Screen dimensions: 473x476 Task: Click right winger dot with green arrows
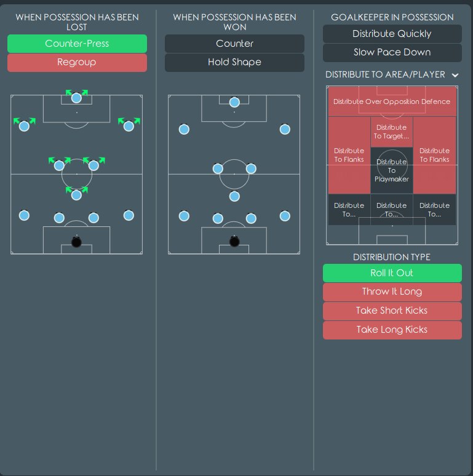[129, 126]
